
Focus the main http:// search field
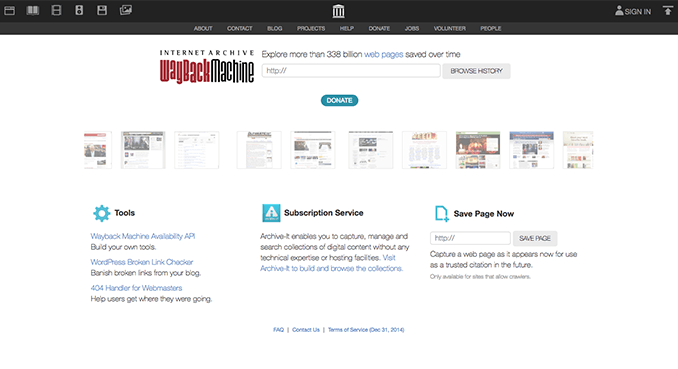click(351, 71)
